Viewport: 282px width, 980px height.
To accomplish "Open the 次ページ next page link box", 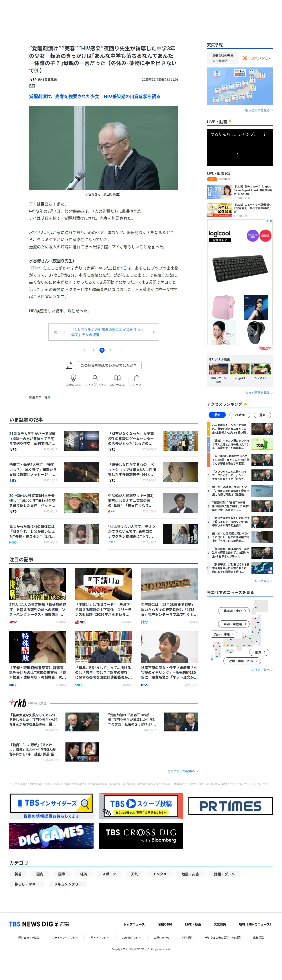I will tap(104, 332).
